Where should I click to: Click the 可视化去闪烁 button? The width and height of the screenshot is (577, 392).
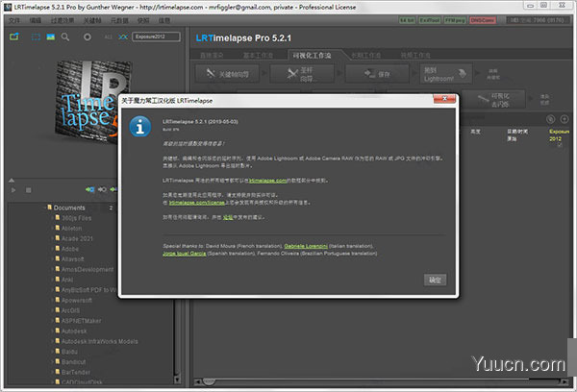click(493, 99)
